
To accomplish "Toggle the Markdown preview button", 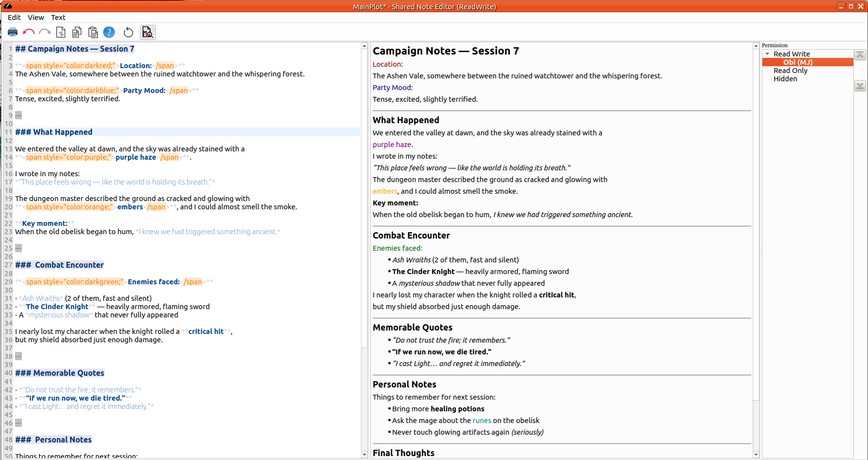I will pos(147,33).
